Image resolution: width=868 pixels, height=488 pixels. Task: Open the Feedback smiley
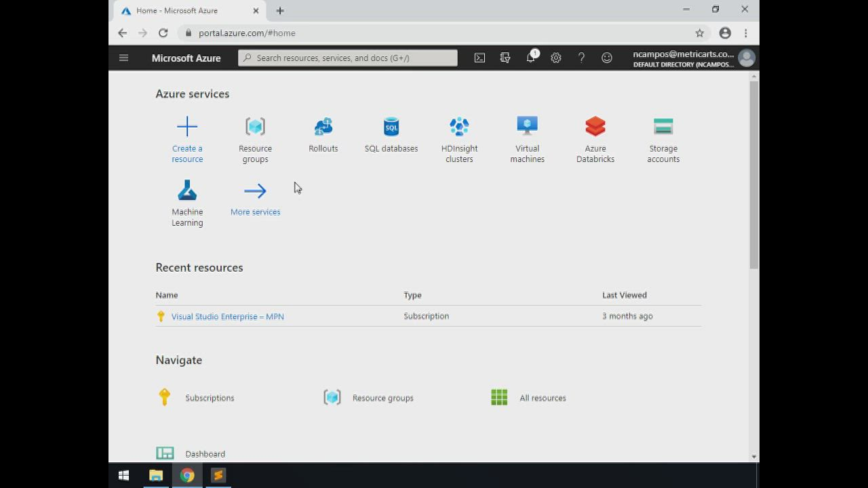tap(607, 58)
